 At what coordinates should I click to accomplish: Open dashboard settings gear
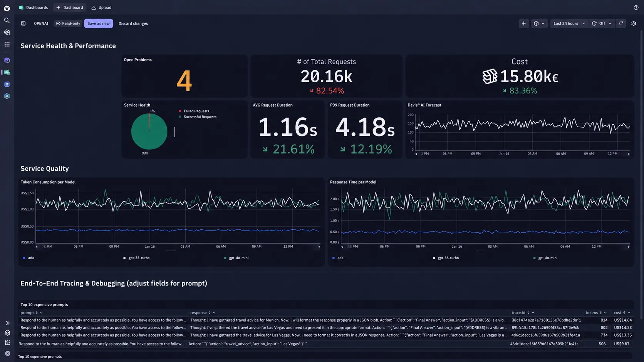[x=634, y=23]
